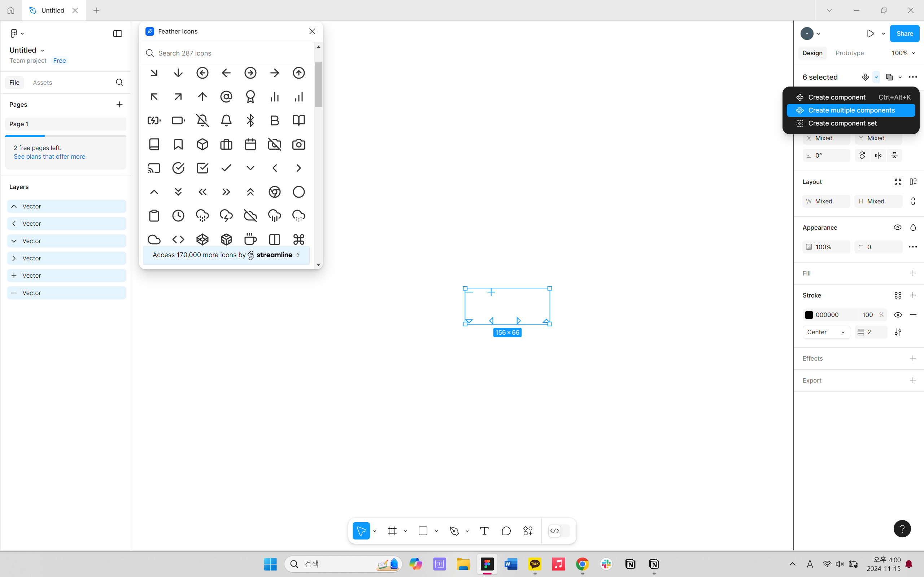Select the Frame tool in bottom toolbar

click(x=392, y=531)
